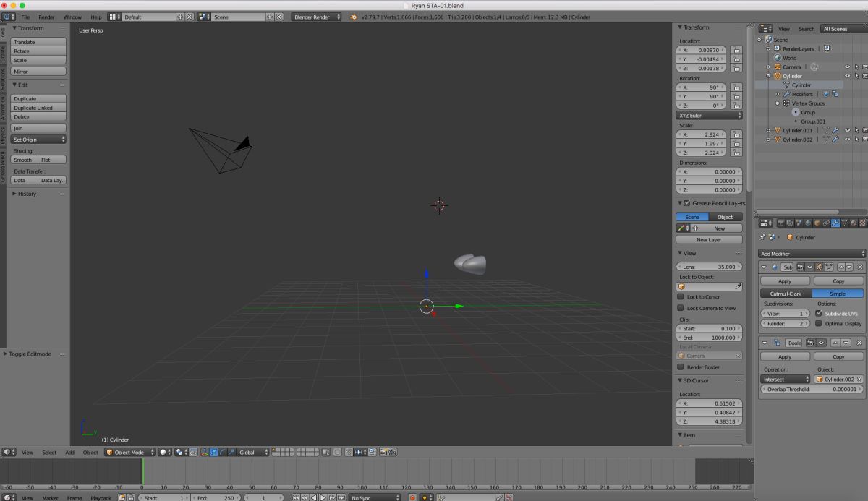The height and width of the screenshot is (501, 868).
Task: Click the Rotate button in Tools panel
Action: pyautogui.click(x=39, y=51)
